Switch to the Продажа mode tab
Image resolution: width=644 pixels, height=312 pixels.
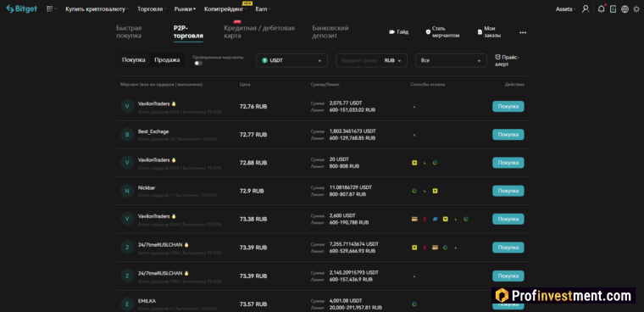[167, 60]
